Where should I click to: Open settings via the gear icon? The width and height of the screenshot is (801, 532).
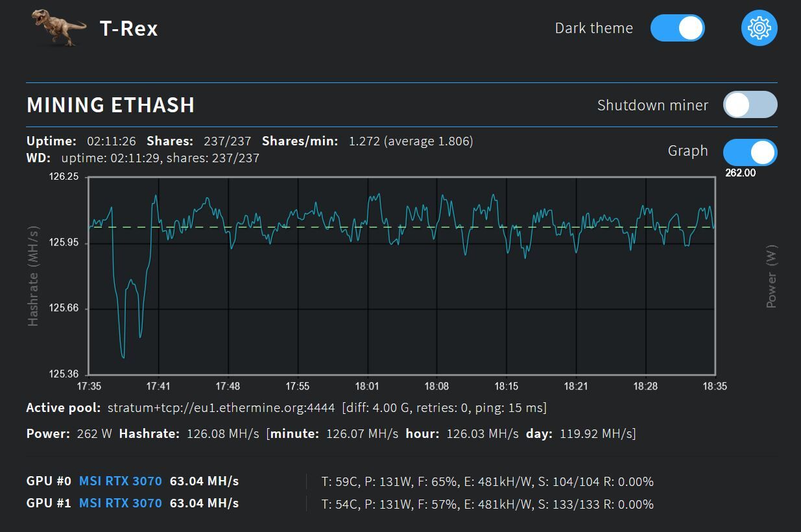759,29
